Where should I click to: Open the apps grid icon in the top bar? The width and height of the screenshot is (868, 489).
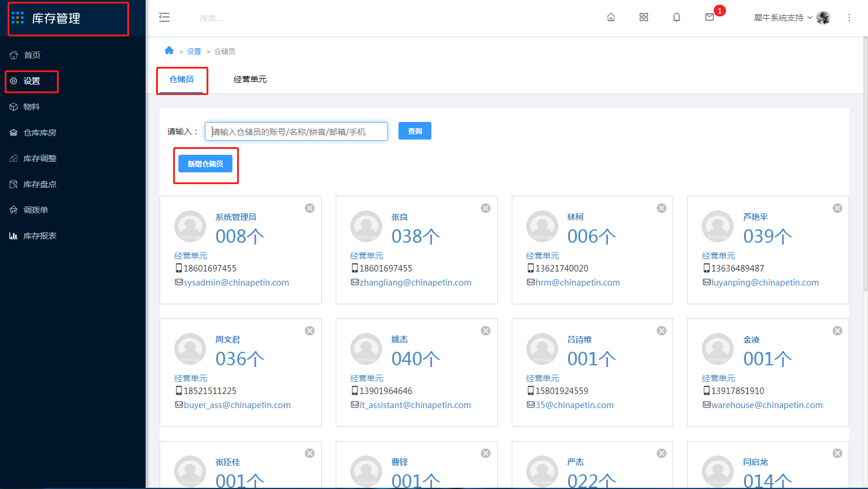644,18
